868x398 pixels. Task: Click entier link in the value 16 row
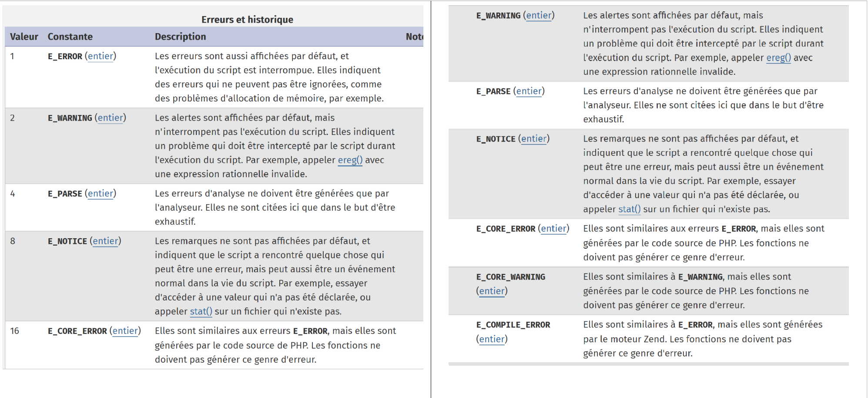125,331
